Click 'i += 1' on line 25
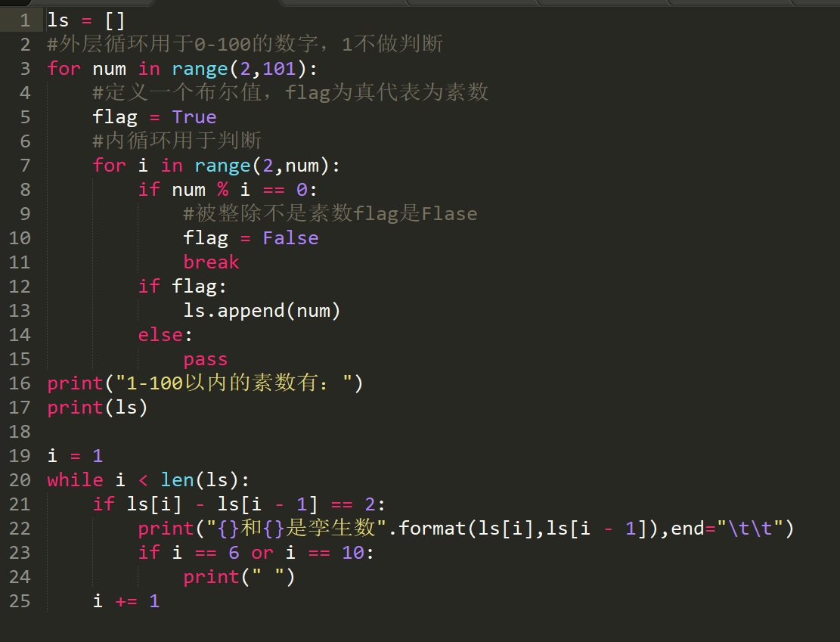Screen dimensions: 840x642 point(126,600)
